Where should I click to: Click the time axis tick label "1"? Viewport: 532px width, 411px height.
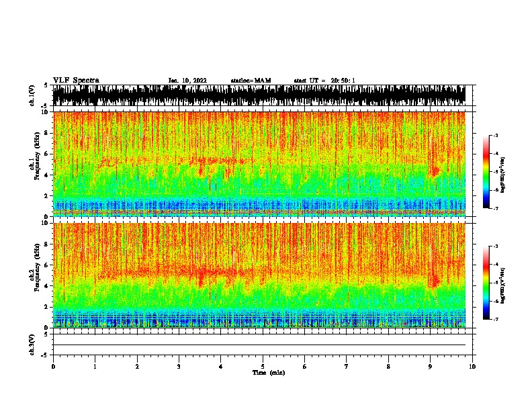(95, 367)
